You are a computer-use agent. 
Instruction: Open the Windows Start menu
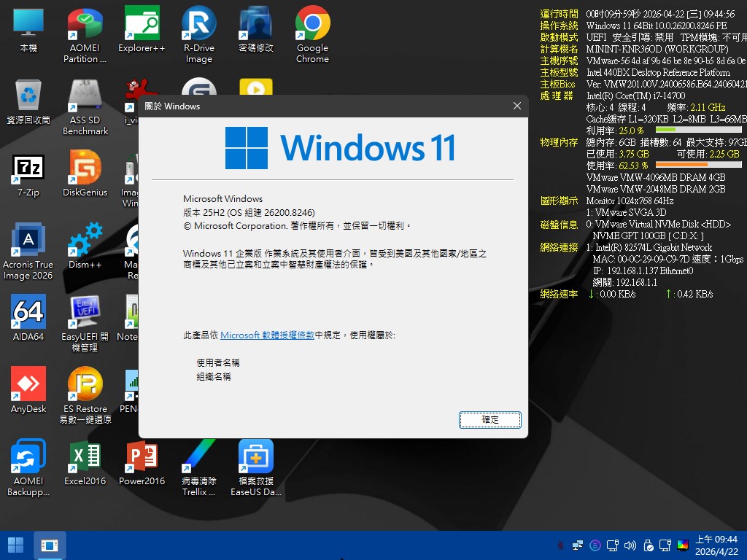15,545
